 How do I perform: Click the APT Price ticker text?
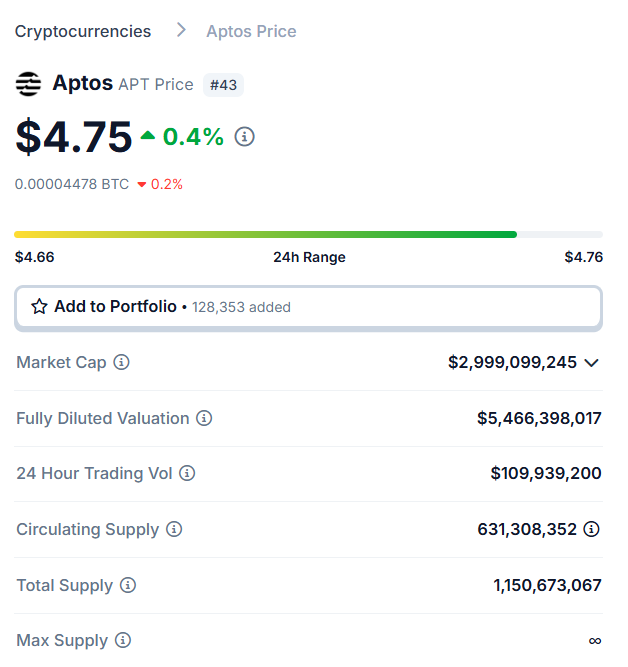coord(156,84)
